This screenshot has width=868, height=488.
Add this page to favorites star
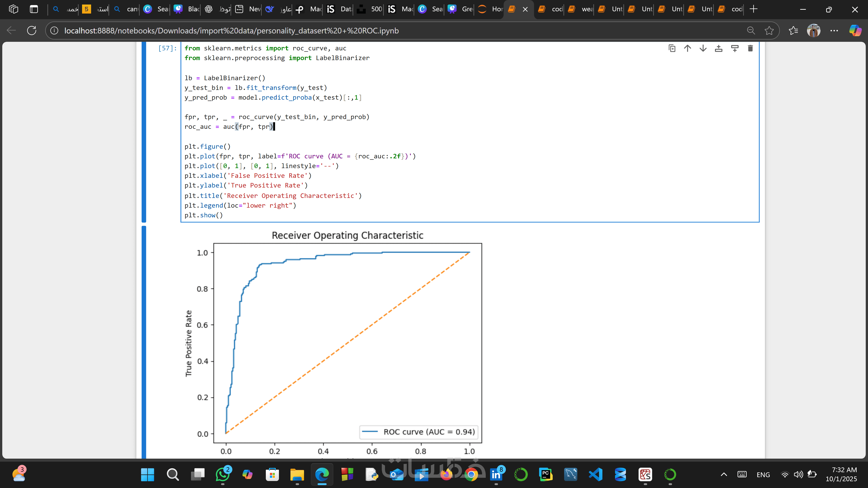769,31
